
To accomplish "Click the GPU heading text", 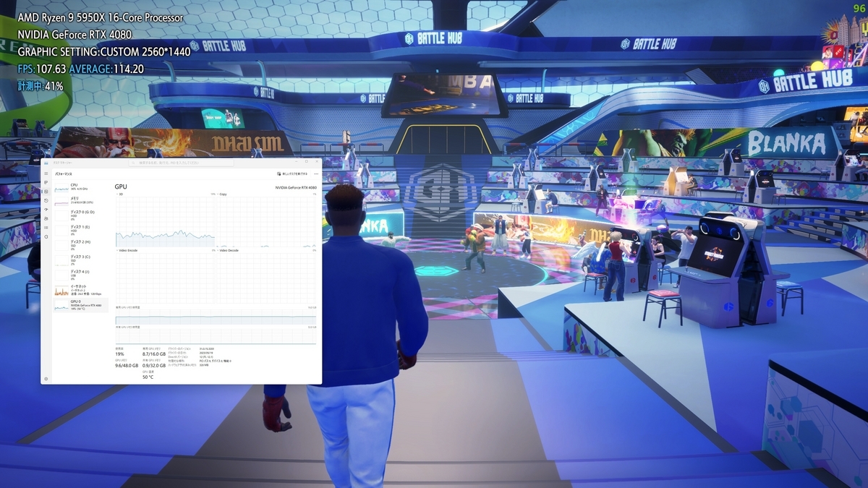I will click(x=121, y=187).
